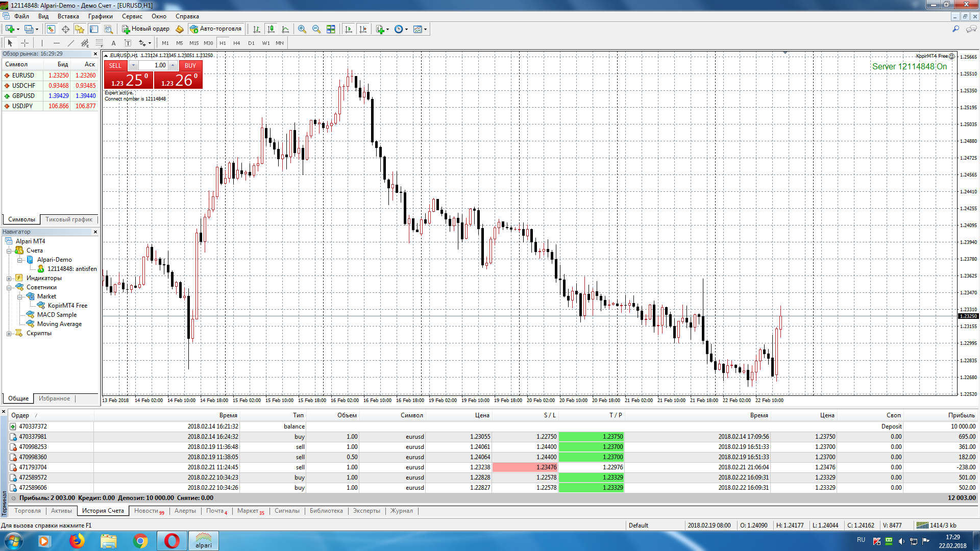The height and width of the screenshot is (551, 980).
Task: Draw a horizontal line tool
Action: point(57,43)
